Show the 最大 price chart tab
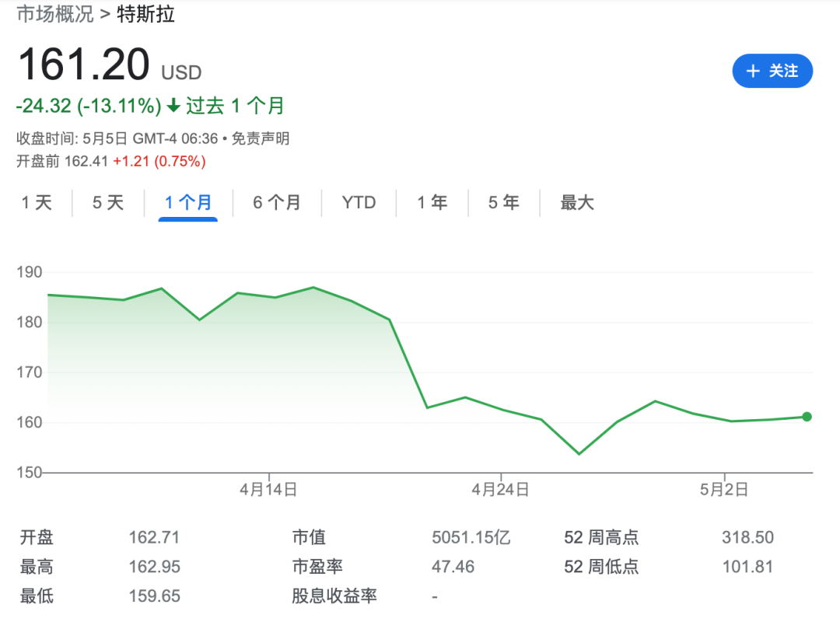840x622 pixels. 577,202
